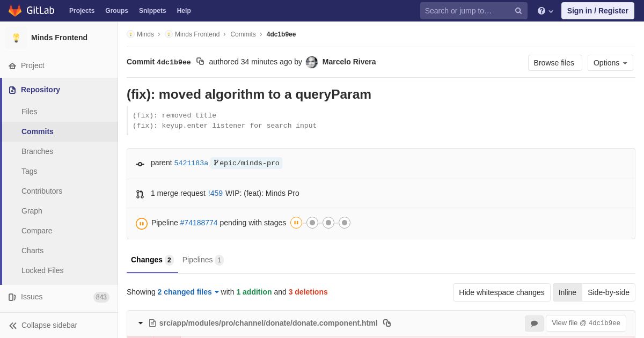Viewport: 644px width, 338px height.
Task: Click the GitLab fox logo
Action: tap(15, 11)
